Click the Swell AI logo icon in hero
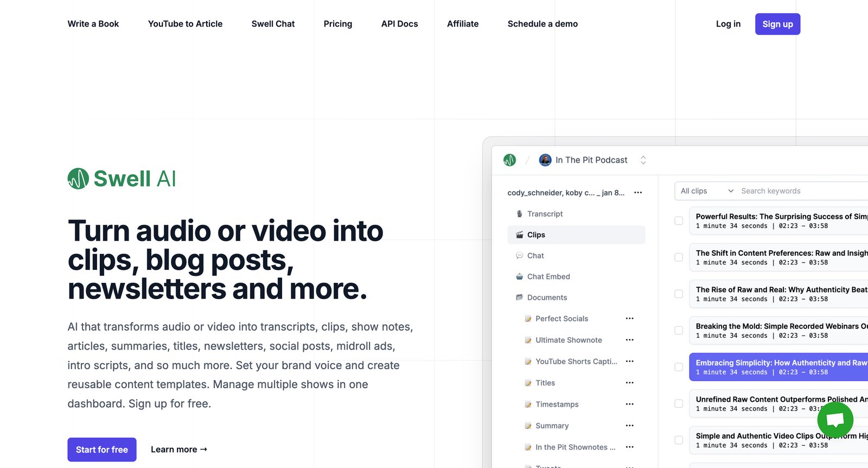868x468 pixels. coord(78,179)
